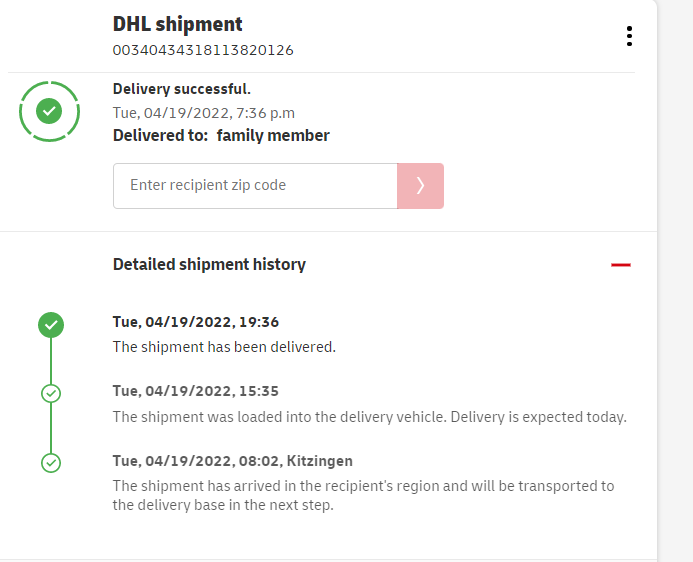Click the 15:35 timeline checkmark icon
This screenshot has width=693, height=562.
pyautogui.click(x=51, y=393)
